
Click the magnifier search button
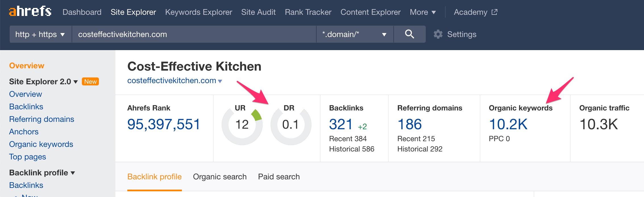pyautogui.click(x=410, y=34)
